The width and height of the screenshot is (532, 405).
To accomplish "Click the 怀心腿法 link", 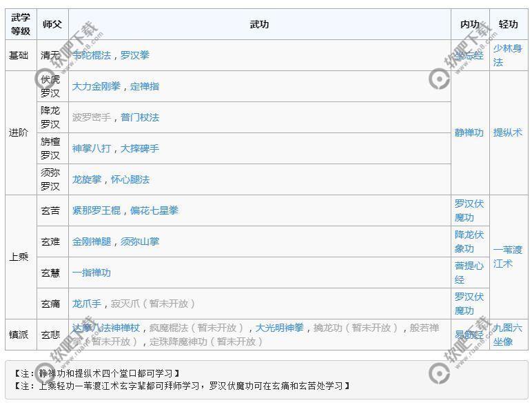I will [x=130, y=179].
